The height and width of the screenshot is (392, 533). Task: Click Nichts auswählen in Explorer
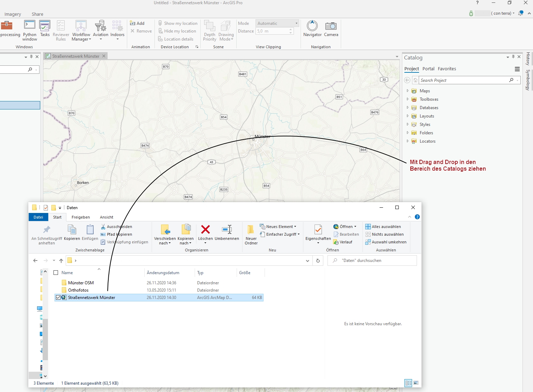(384, 234)
